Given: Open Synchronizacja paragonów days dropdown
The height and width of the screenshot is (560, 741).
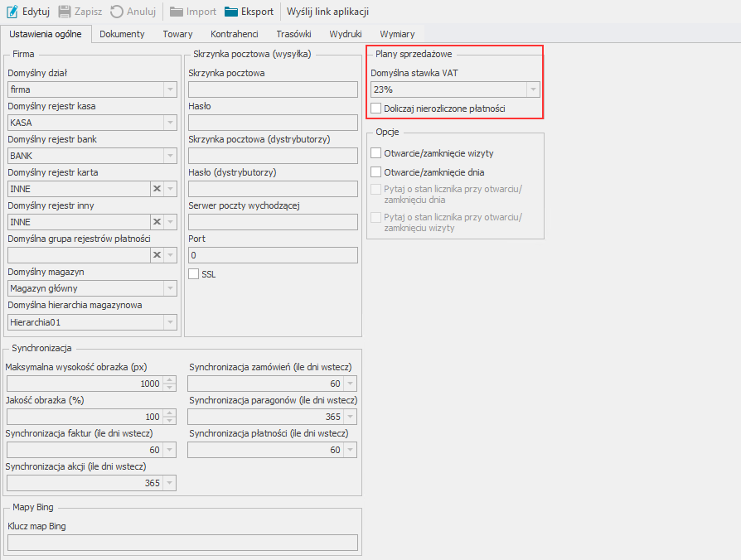Looking at the screenshot, I should tap(351, 417).
